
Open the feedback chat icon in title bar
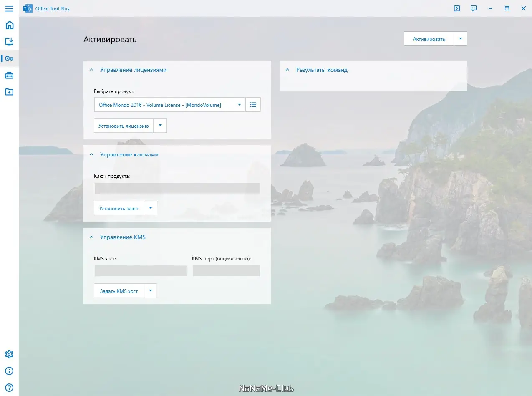click(474, 8)
